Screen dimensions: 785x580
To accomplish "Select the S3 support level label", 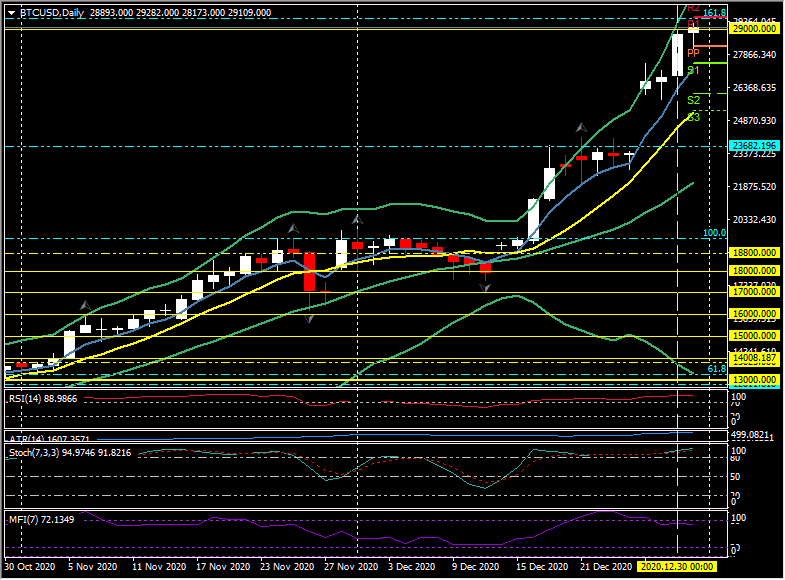I will pos(693,118).
